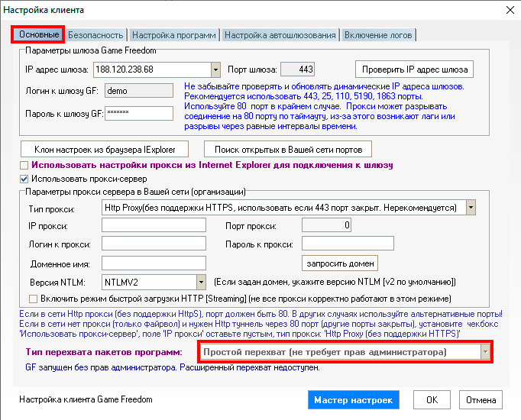Click the Порт прокси field

click(326, 225)
